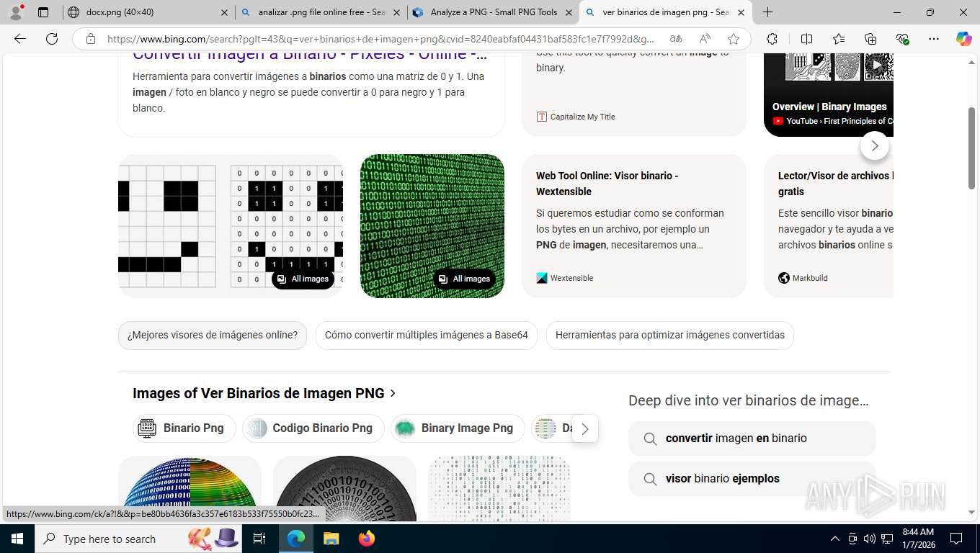980x553 pixels.
Task: Select the Edge icon on the taskbar
Action: point(295,539)
